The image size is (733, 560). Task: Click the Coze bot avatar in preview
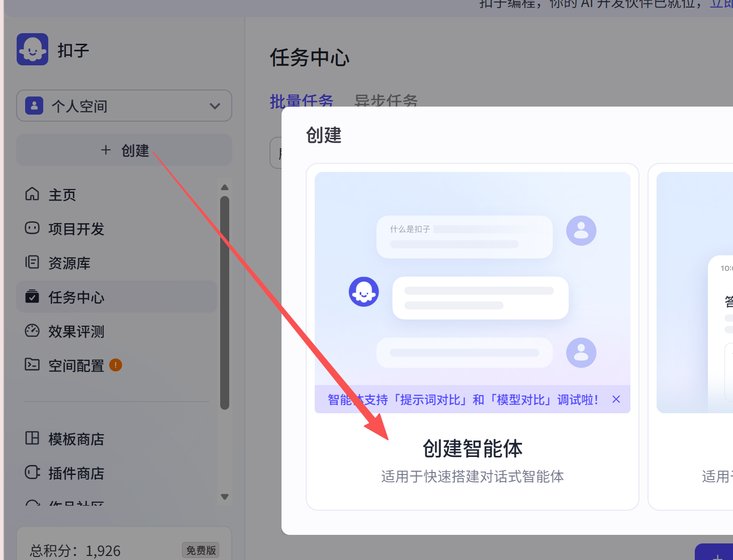pos(363,292)
